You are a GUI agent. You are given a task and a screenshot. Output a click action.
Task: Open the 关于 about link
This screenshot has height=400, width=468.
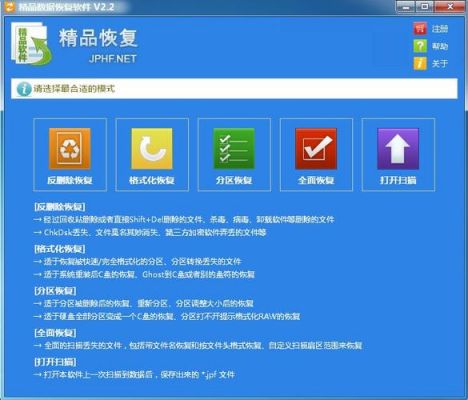coord(440,64)
